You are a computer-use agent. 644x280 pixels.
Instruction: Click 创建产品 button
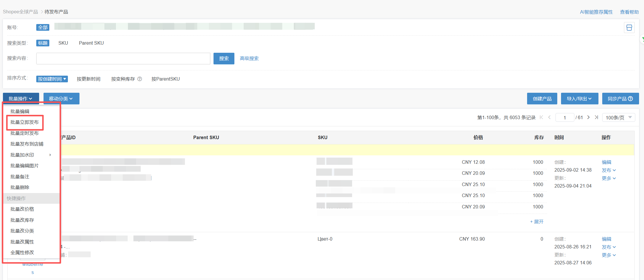tap(542, 99)
